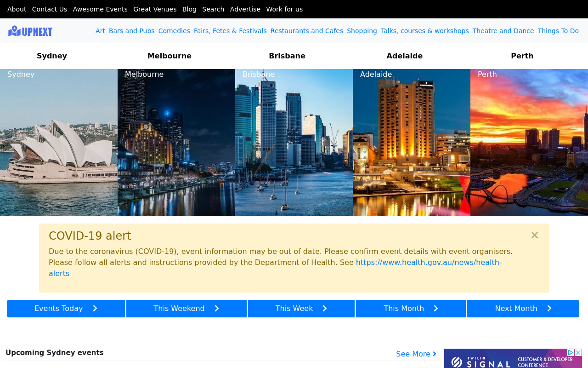Viewport: 588px width, 368px height.
Task: Browse Things To Do
Action: [x=558, y=31]
